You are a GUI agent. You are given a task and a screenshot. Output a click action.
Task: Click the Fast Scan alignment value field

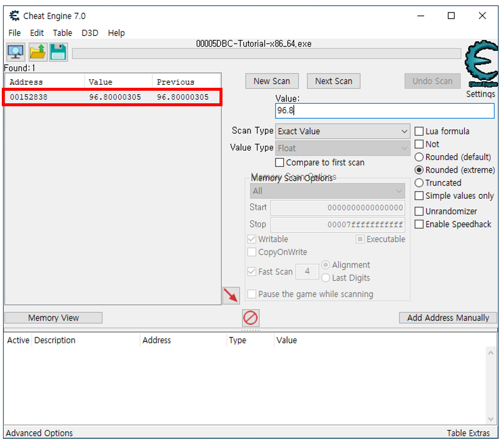point(307,272)
